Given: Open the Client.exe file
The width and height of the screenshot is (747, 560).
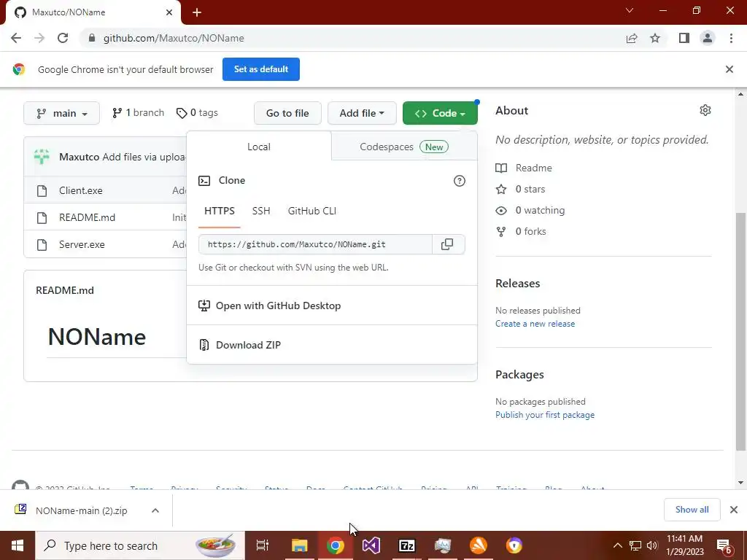Looking at the screenshot, I should point(80,190).
